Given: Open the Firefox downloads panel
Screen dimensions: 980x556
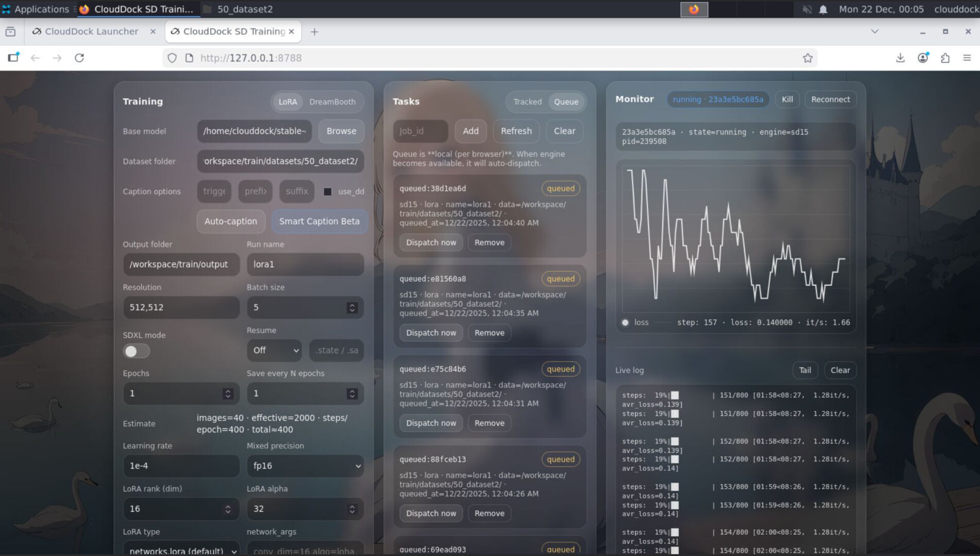Looking at the screenshot, I should (x=900, y=58).
